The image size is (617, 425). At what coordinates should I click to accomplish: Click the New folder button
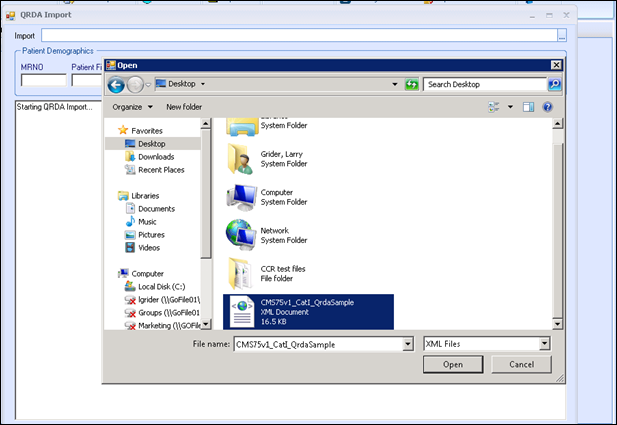(x=184, y=106)
